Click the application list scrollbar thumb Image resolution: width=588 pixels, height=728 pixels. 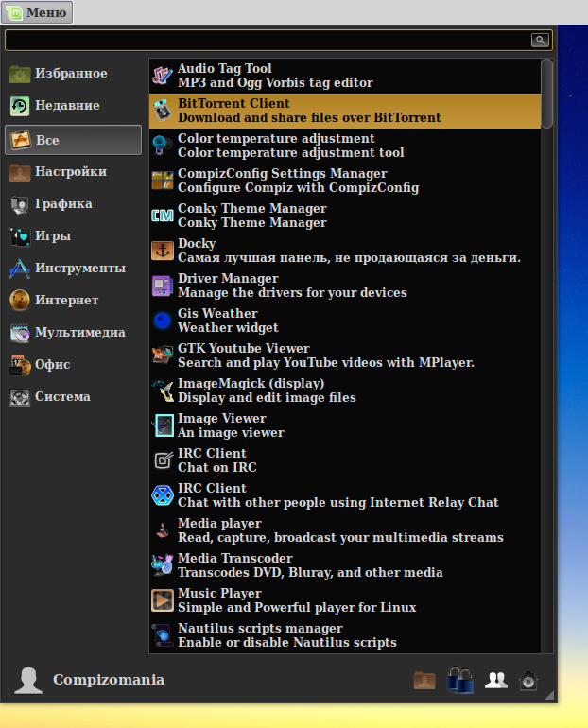[547, 94]
